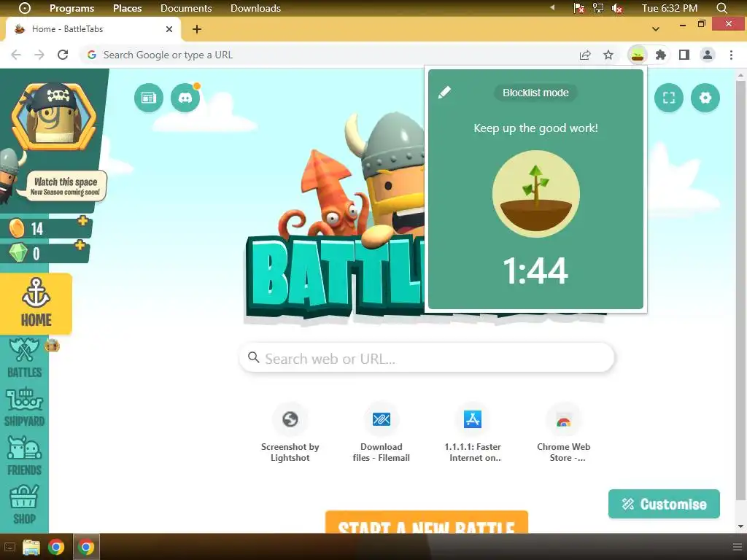Open system search magnifier in top panel
The width and height of the screenshot is (747, 560).
[721, 8]
